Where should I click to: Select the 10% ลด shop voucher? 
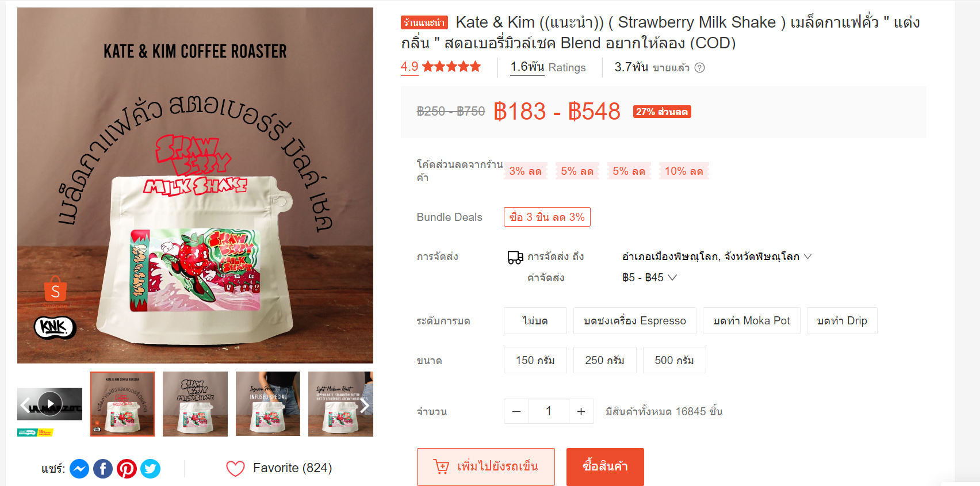[x=684, y=171]
